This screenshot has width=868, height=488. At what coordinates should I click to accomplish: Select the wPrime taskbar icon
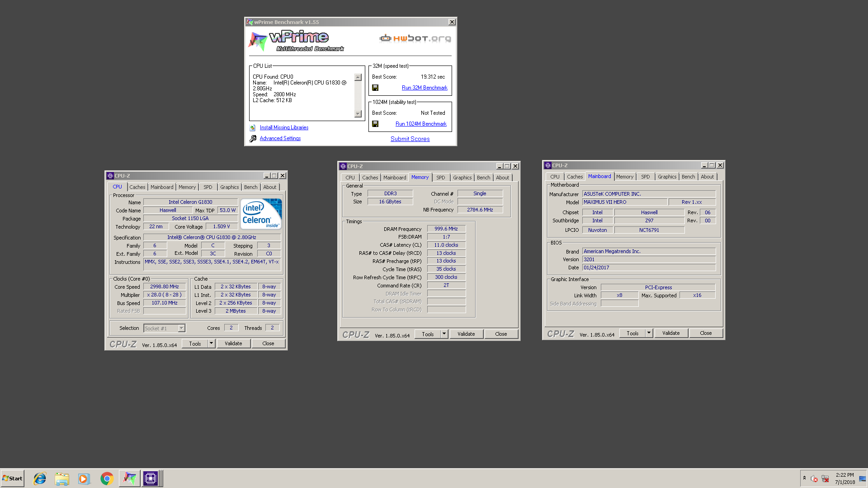[x=129, y=479]
